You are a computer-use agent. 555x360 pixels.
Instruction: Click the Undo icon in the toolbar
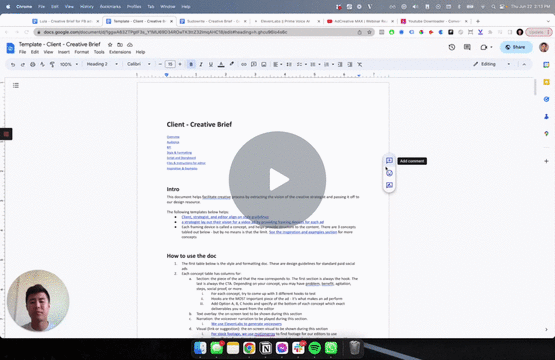[13, 64]
